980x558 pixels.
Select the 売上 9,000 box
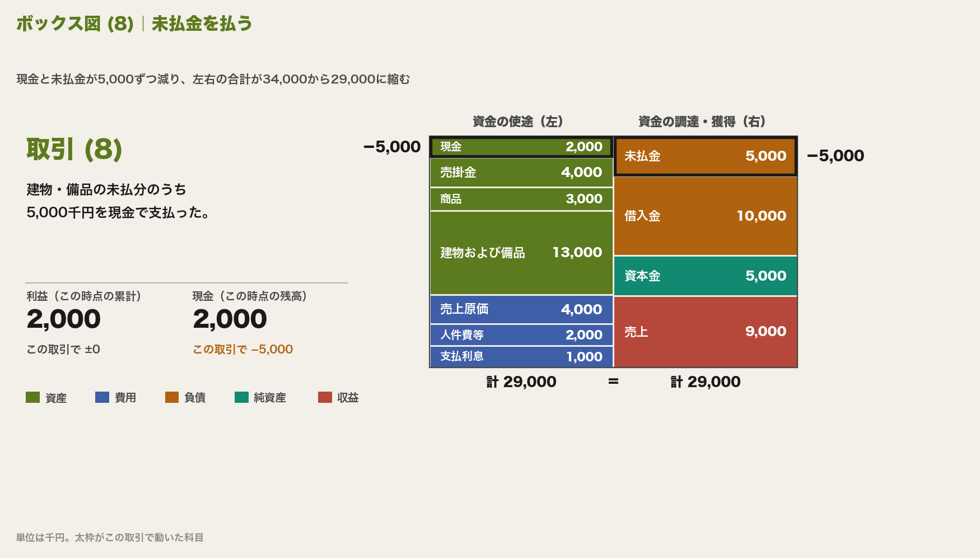[706, 332]
